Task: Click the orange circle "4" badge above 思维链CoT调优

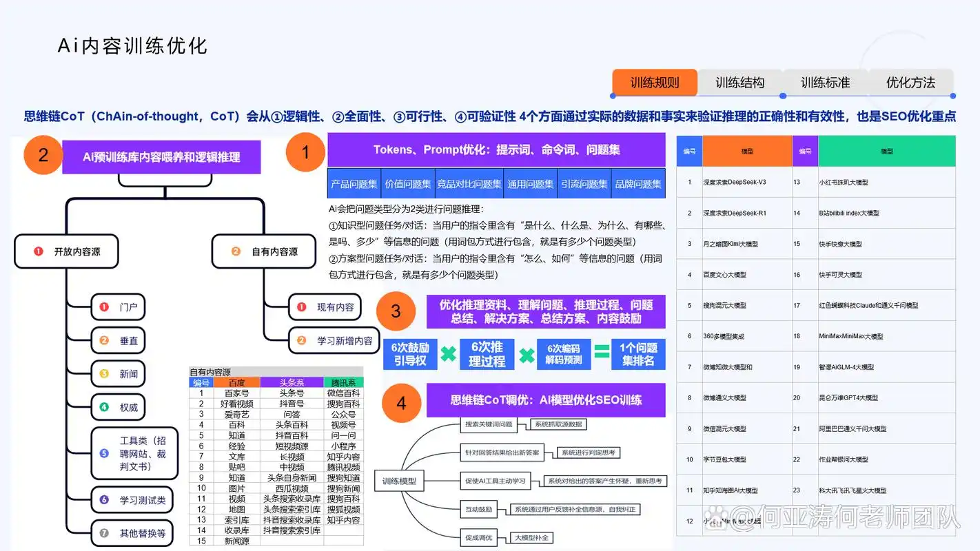Action: (x=400, y=404)
